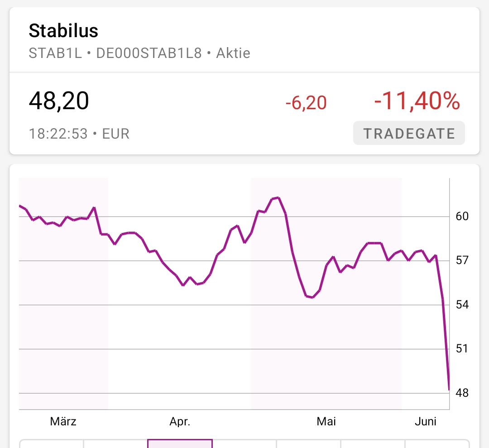Click the 51 price axis label
Image resolution: width=489 pixels, height=448 pixels.
coord(462,349)
